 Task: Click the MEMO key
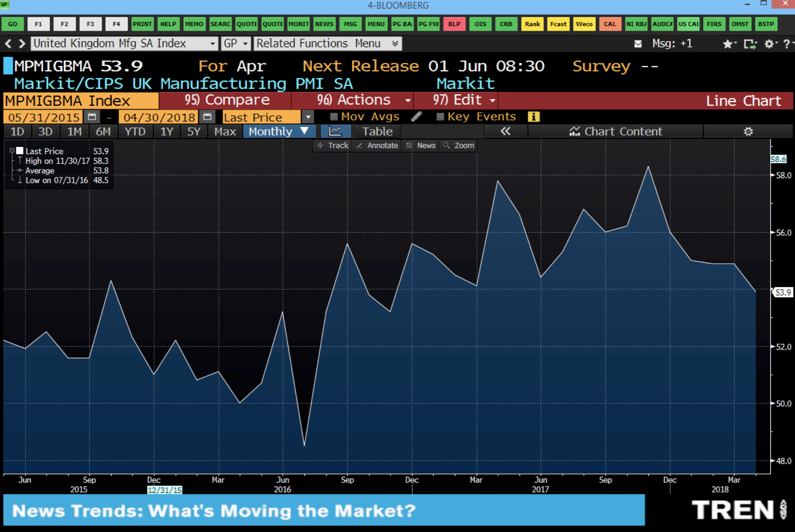point(194,24)
